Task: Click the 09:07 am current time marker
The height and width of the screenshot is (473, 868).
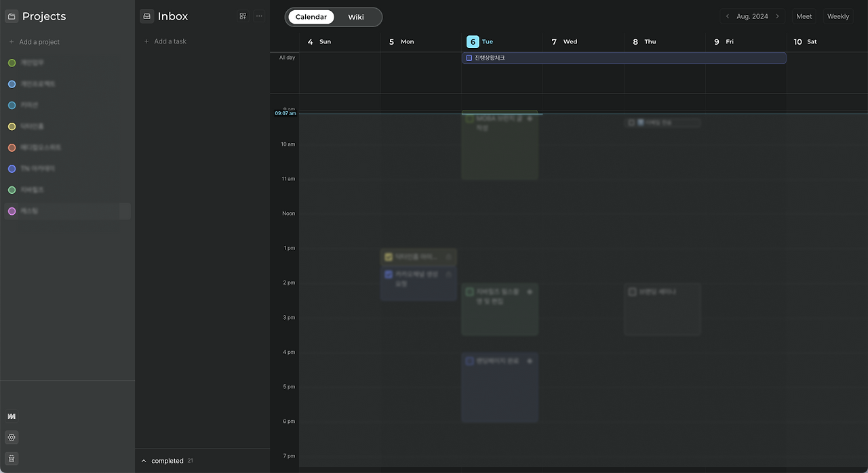Action: (285, 114)
